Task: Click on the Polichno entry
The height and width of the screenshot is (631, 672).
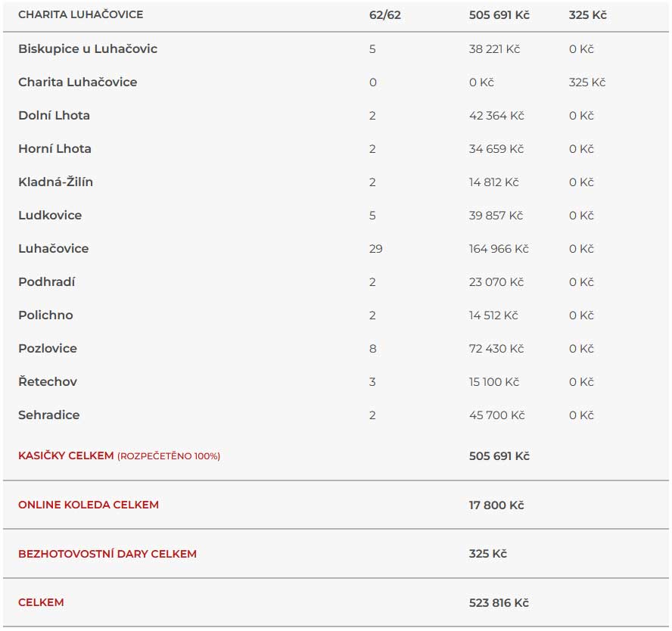Action: pos(45,315)
